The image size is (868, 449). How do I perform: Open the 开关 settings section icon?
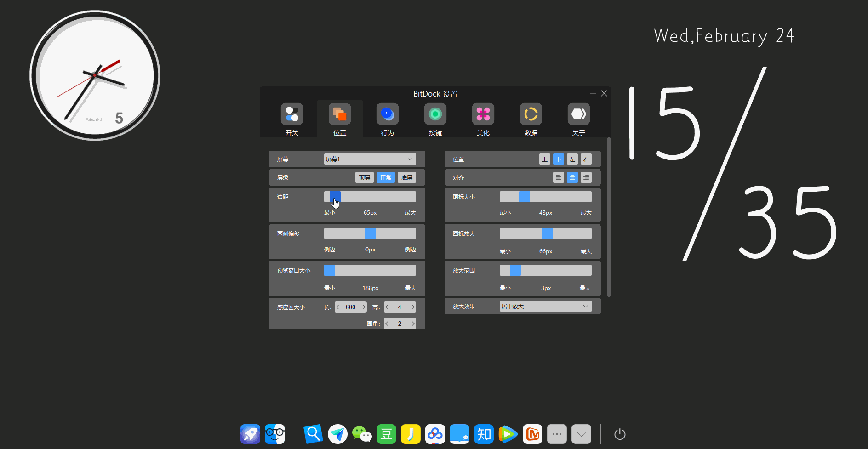point(292,114)
